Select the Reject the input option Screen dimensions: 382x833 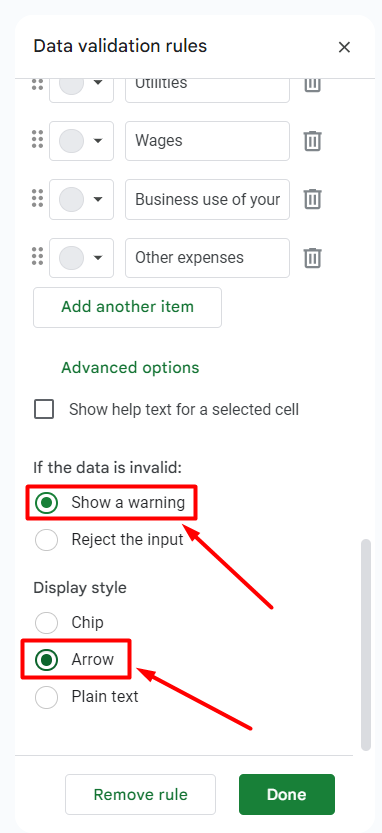46,540
